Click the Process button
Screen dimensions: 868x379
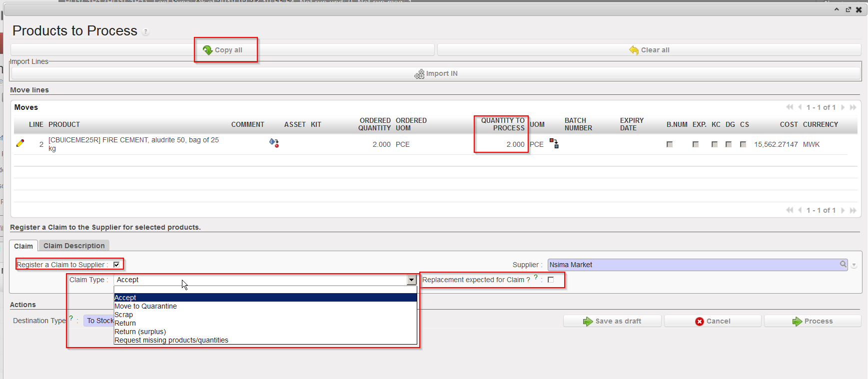click(x=812, y=321)
